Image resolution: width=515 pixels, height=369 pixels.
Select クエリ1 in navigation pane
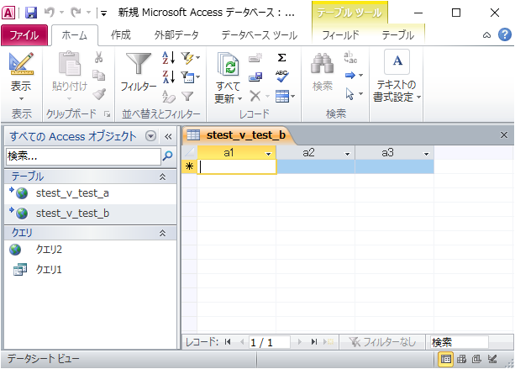click(x=90, y=270)
